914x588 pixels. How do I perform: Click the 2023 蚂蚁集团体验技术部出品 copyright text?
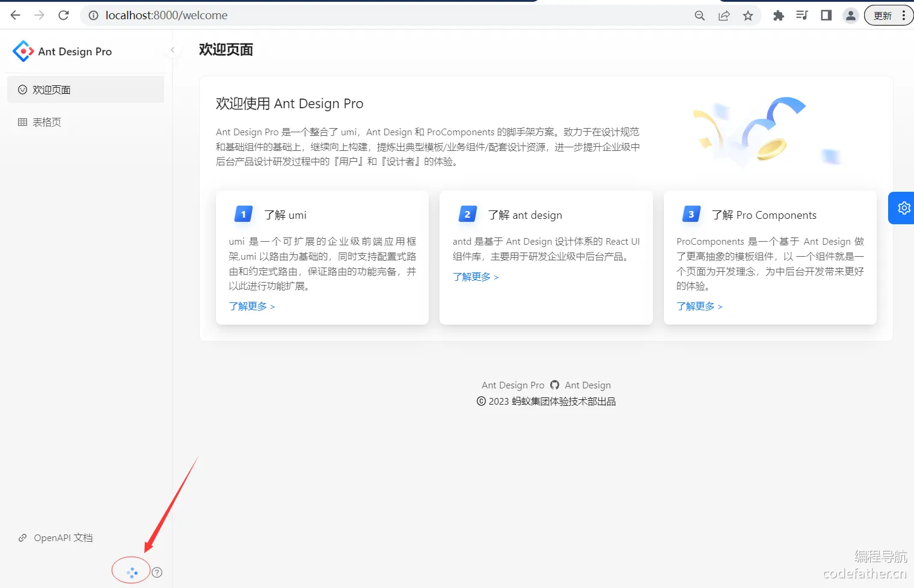coord(546,402)
